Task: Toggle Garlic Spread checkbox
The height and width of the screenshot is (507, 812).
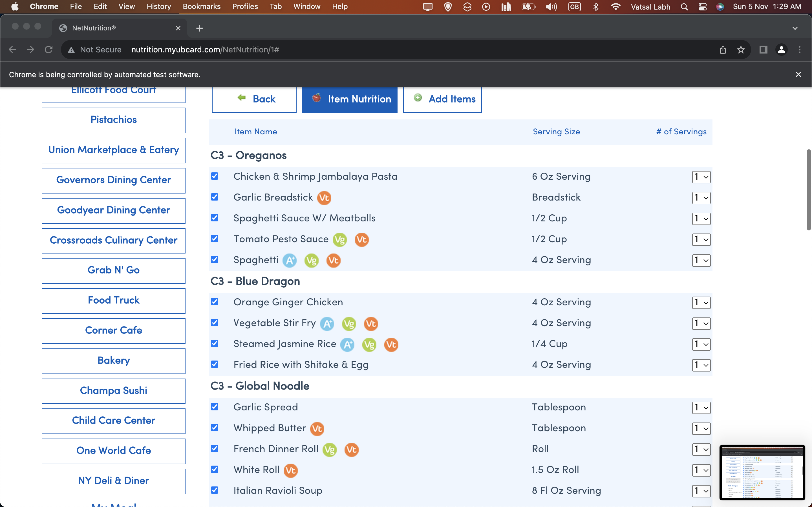Action: (x=215, y=407)
